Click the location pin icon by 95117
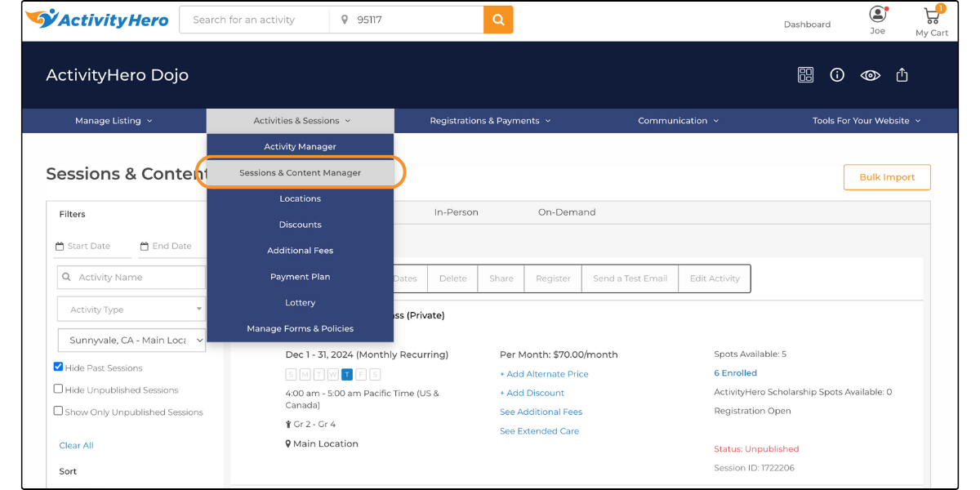Viewport: 980px width, 490px height. pyautogui.click(x=345, y=20)
